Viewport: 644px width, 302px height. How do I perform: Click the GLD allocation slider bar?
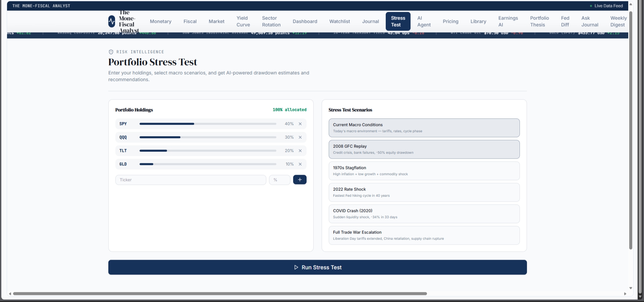[208, 164]
